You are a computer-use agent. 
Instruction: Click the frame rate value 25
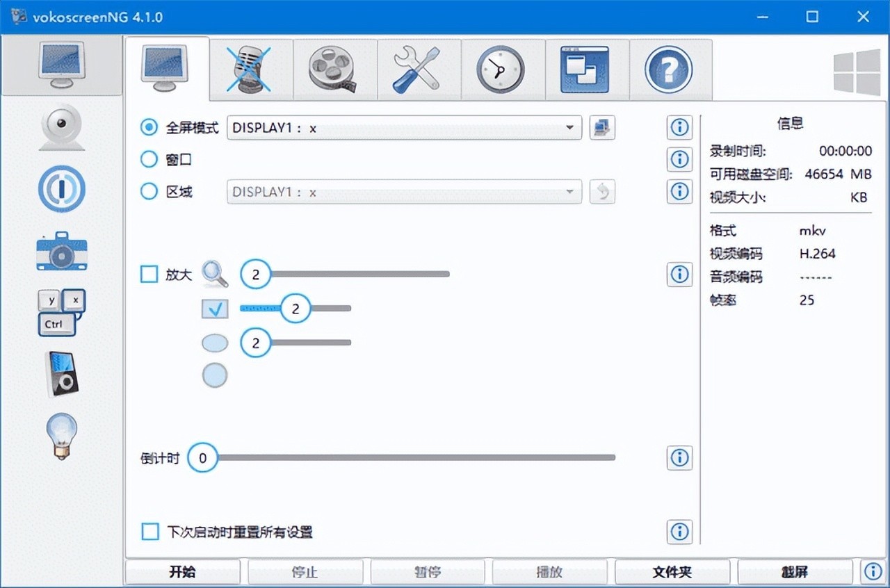click(807, 300)
